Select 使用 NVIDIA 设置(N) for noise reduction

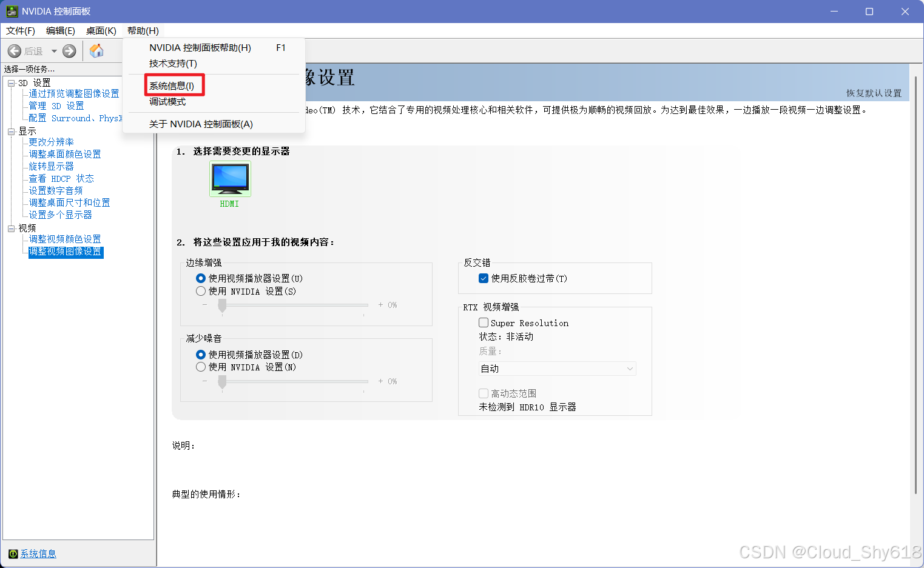tap(201, 367)
